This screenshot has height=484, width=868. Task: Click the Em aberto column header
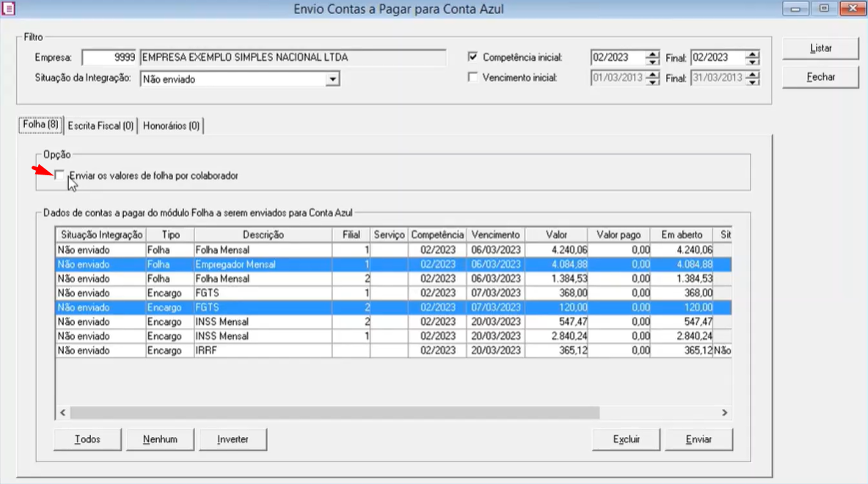pyautogui.click(x=682, y=235)
